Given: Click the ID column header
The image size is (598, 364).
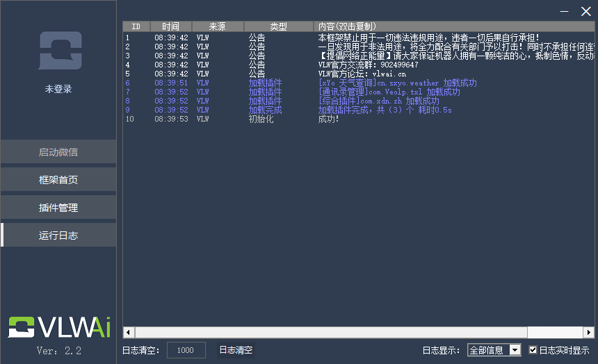Looking at the screenshot, I should (136, 26).
